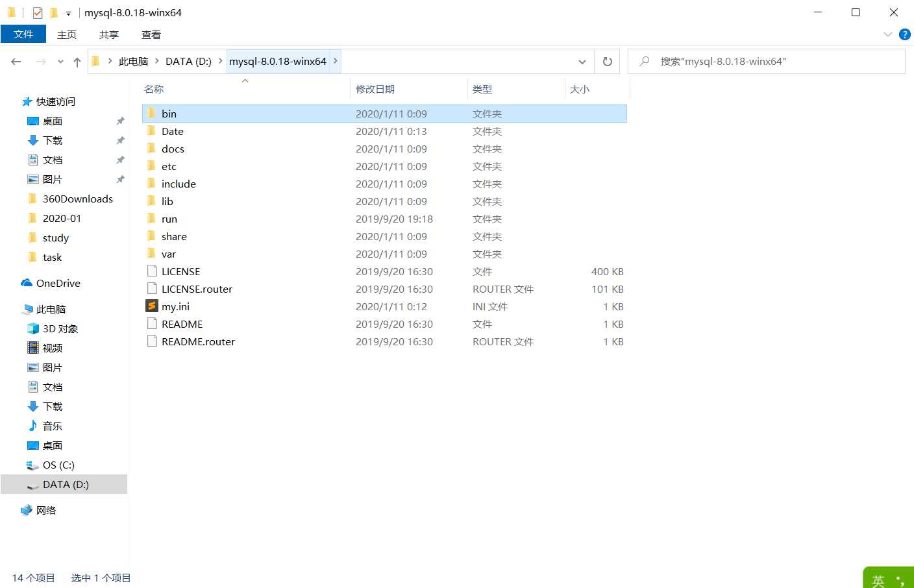Screen dimensions: 914x588
Task: Switch to the 主页 ribbon tab
Action: tap(67, 34)
